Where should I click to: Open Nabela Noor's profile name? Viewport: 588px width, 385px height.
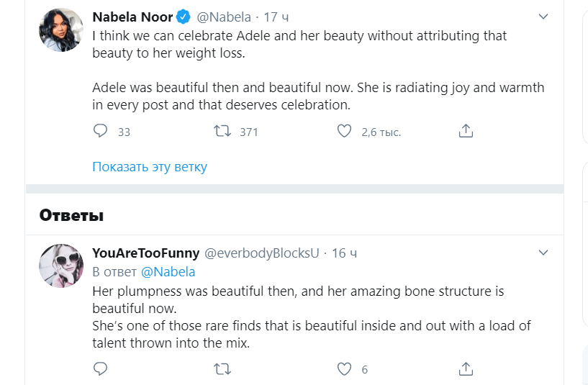pyautogui.click(x=132, y=17)
